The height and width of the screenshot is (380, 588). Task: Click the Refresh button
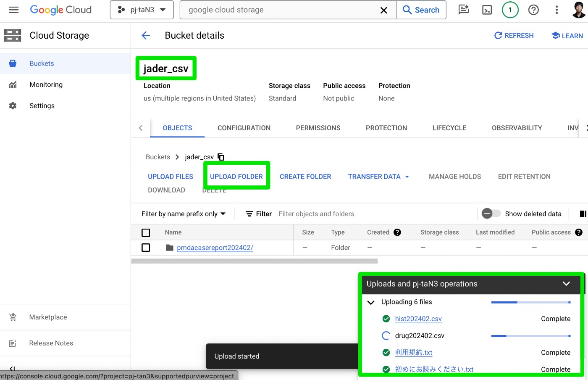514,36
